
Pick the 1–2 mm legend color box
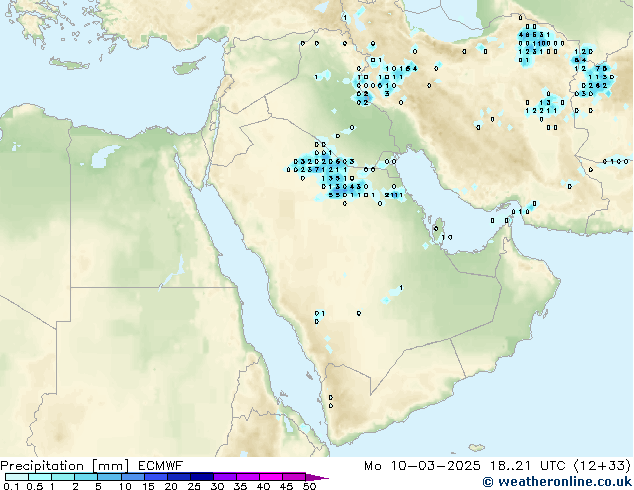click(63, 477)
